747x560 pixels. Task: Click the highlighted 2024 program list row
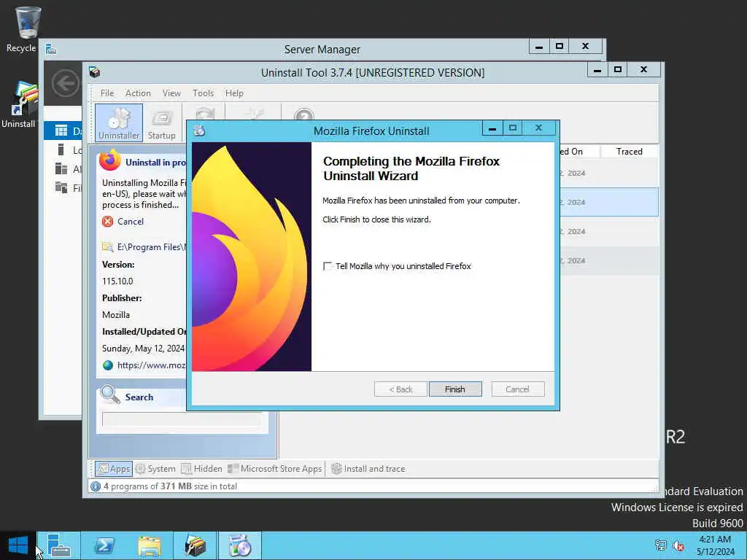(x=609, y=202)
